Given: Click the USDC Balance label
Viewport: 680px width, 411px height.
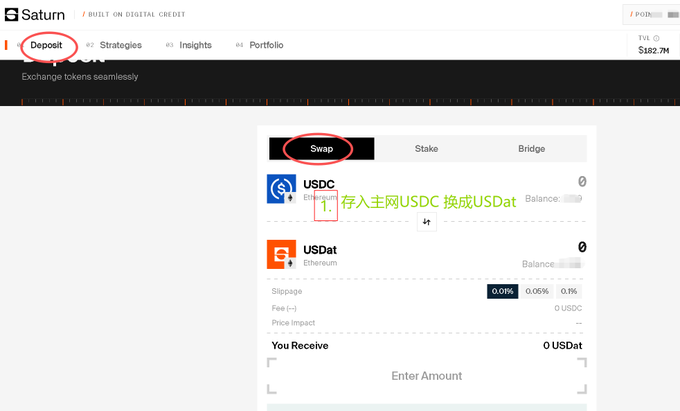Looking at the screenshot, I should click(543, 199).
